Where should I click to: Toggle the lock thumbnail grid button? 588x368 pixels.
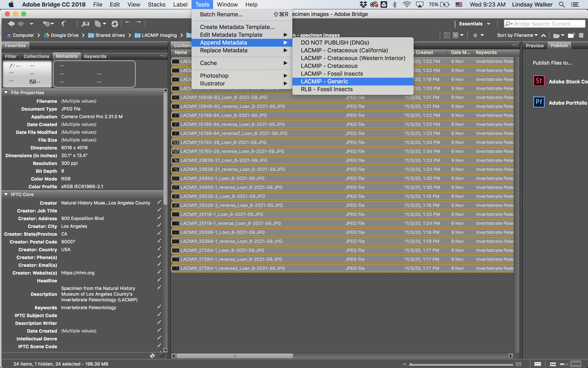click(x=537, y=364)
